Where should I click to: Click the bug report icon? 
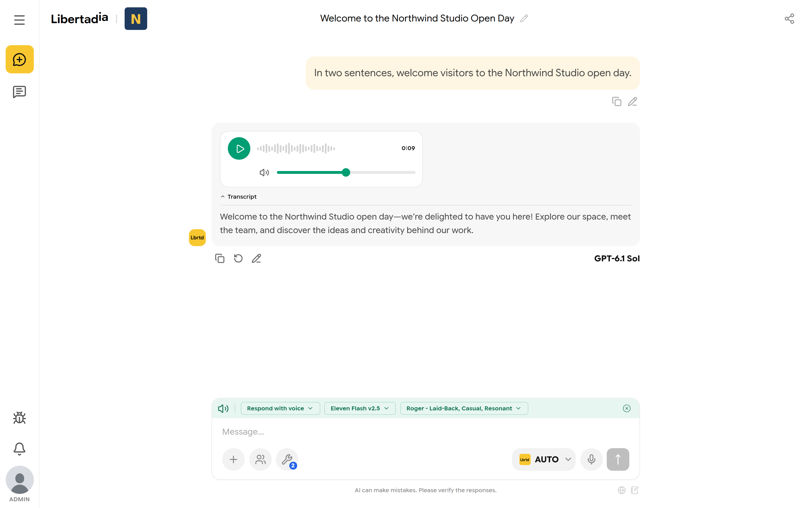click(19, 418)
